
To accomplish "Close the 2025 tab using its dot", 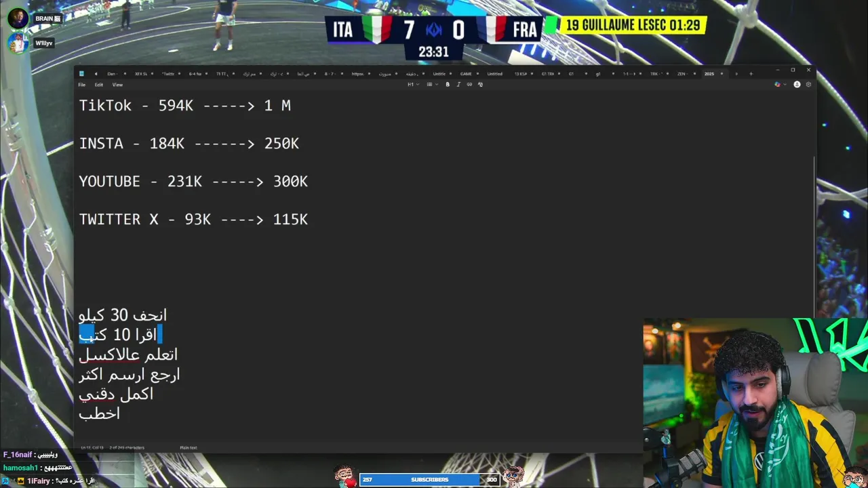I will pos(722,73).
